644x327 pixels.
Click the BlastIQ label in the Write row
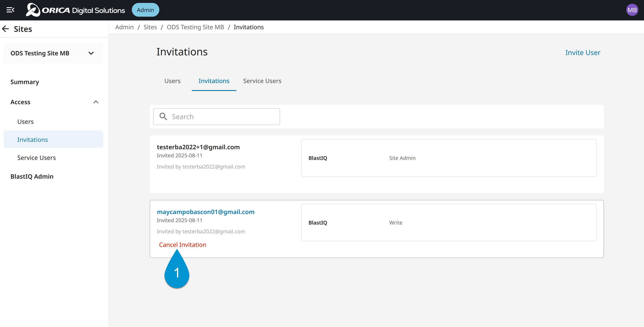318,223
